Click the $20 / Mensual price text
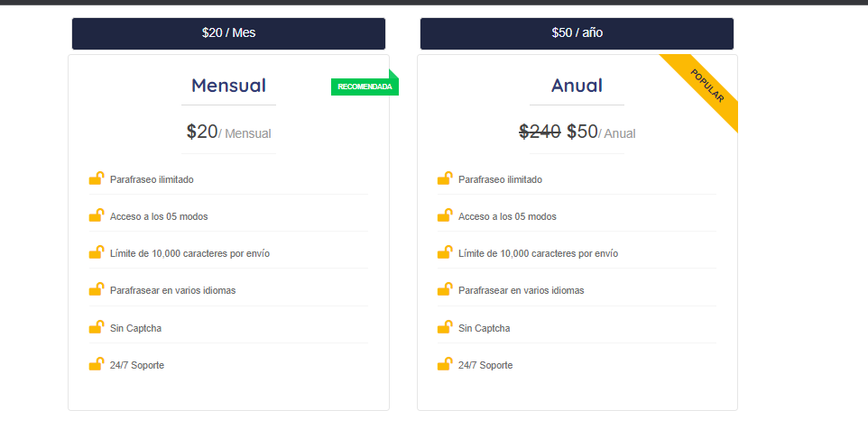Screen dimensions: 868x429 228,132
